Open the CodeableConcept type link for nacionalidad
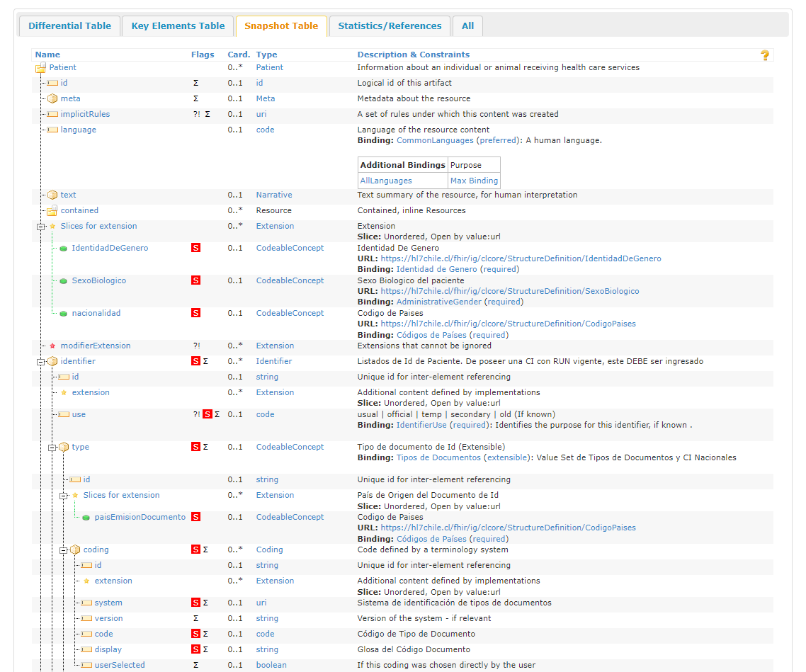The height and width of the screenshot is (672, 806). 290,314
